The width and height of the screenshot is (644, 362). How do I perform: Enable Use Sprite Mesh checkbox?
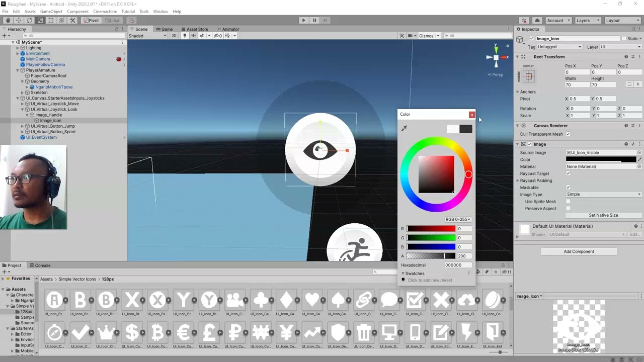pyautogui.click(x=568, y=202)
